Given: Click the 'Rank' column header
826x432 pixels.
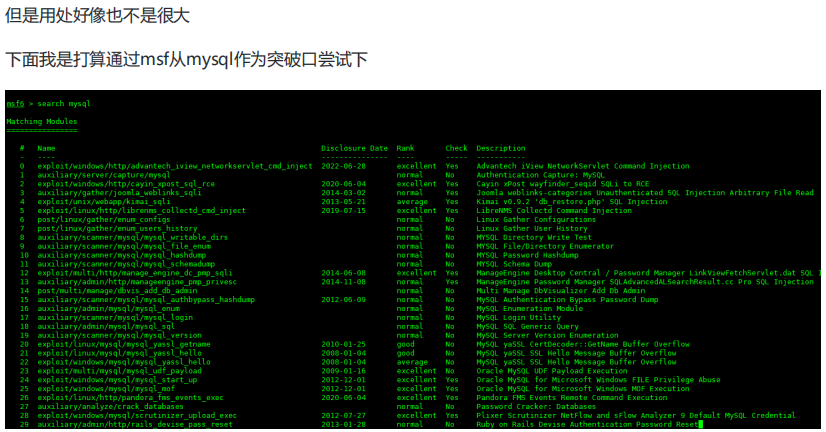Looking at the screenshot, I should [x=405, y=149].
